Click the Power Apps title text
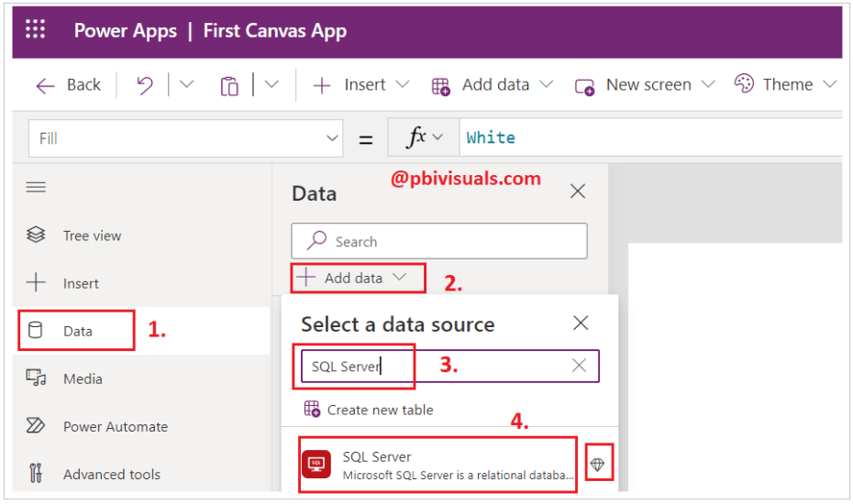 (x=125, y=31)
